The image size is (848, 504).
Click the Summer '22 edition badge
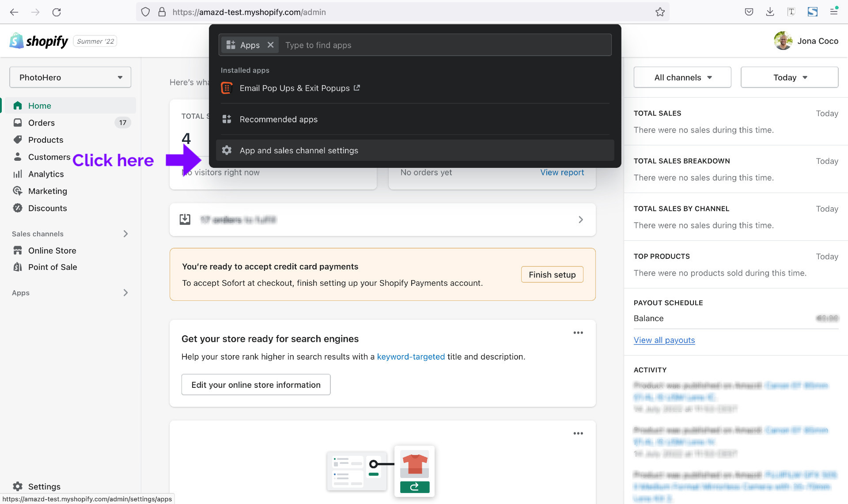(95, 41)
